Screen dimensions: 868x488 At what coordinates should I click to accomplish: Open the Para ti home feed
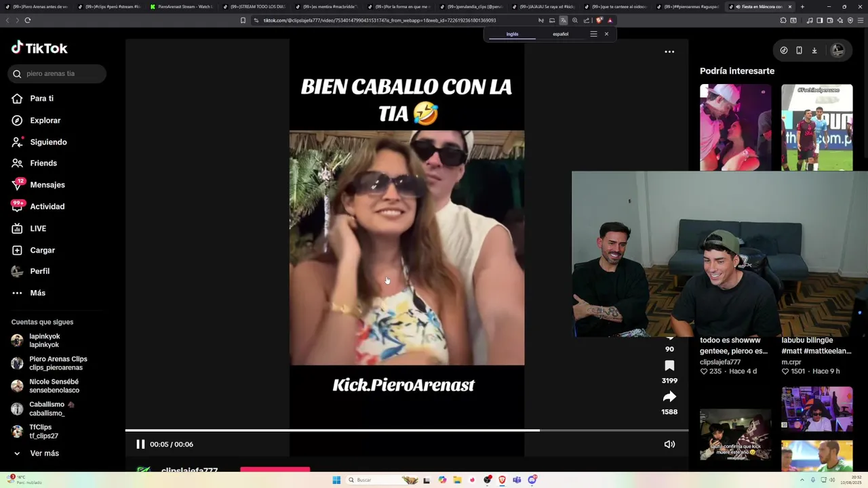click(x=33, y=98)
